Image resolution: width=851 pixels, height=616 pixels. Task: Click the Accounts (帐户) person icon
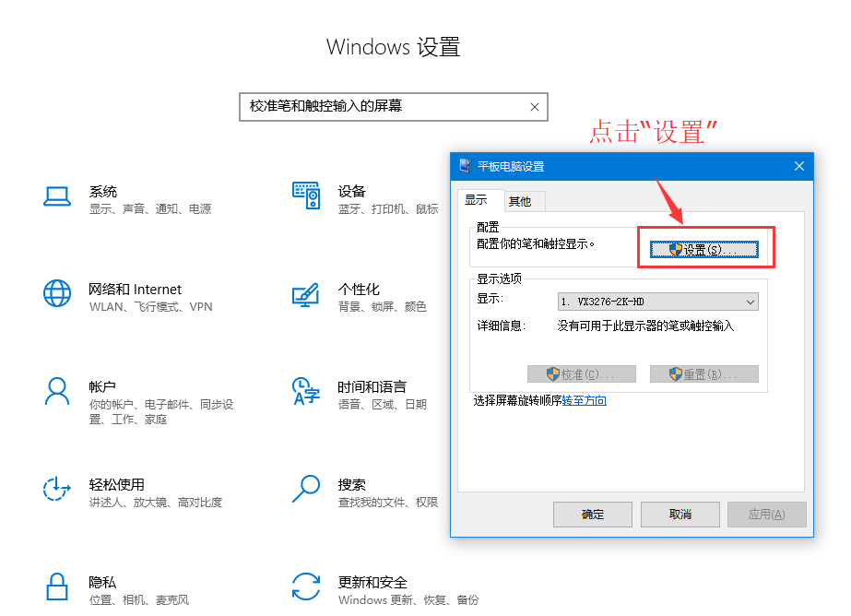click(x=57, y=391)
